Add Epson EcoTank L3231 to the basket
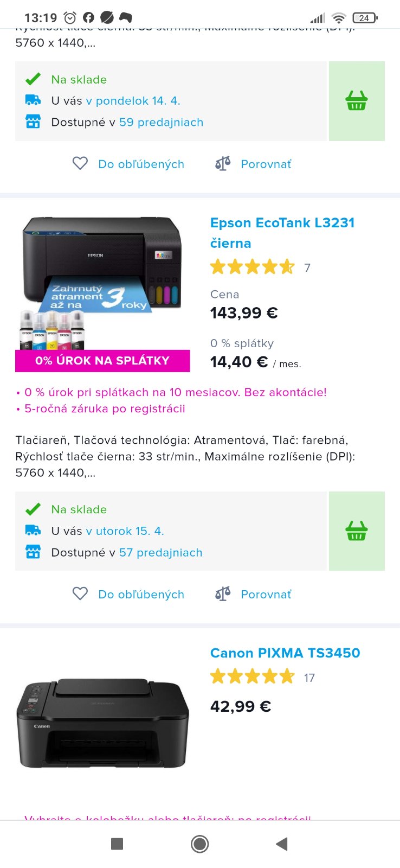Image resolution: width=400 pixels, height=868 pixels. tap(357, 531)
